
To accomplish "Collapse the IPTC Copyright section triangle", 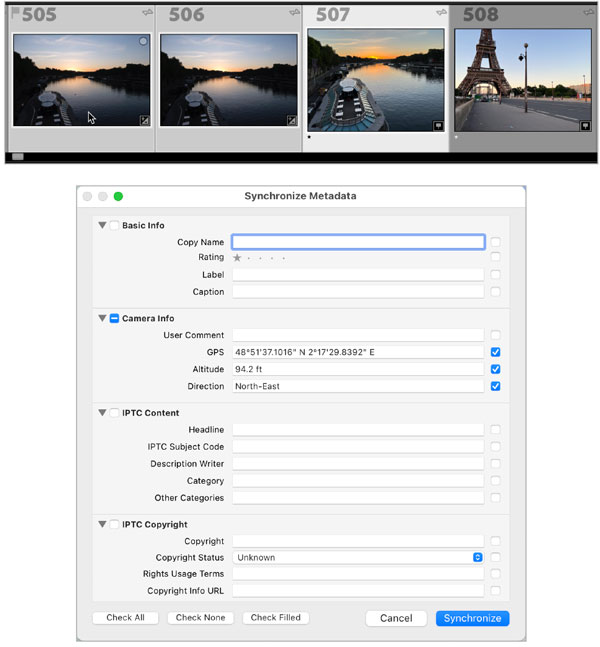I will [102, 524].
